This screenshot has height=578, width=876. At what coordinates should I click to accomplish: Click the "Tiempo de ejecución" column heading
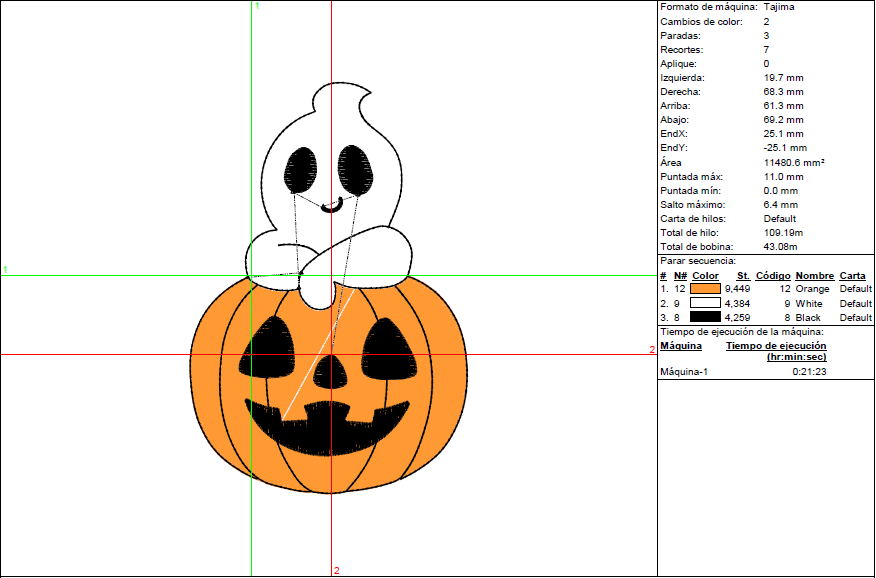pyautogui.click(x=775, y=345)
